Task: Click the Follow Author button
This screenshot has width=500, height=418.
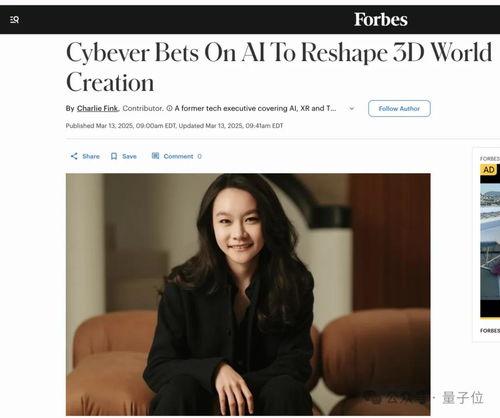Action: pos(399,108)
